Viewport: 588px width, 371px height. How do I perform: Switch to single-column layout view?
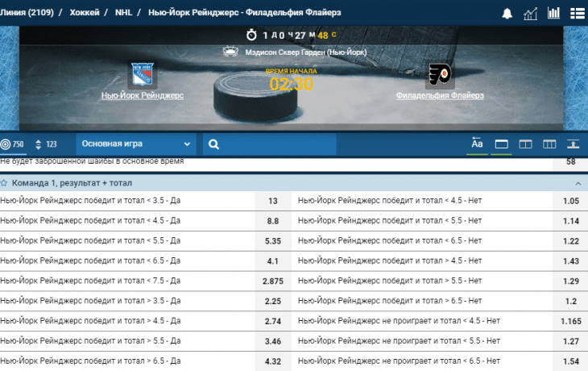pyautogui.click(x=501, y=144)
